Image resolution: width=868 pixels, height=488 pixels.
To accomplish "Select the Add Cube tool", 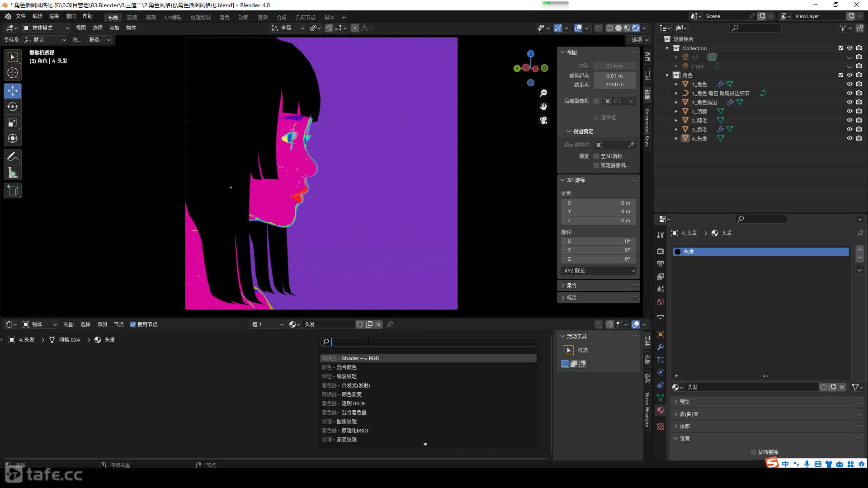I will (x=13, y=191).
